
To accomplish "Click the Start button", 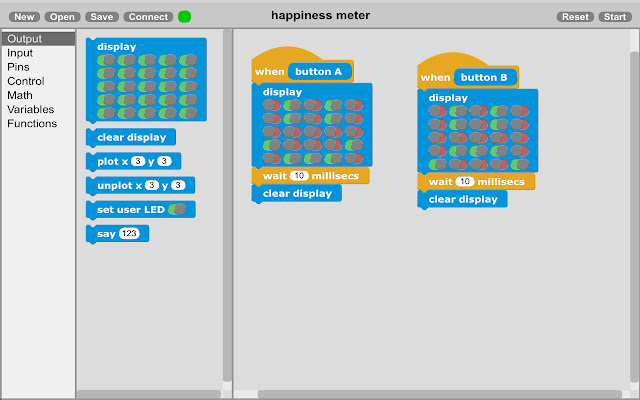I will (x=615, y=17).
